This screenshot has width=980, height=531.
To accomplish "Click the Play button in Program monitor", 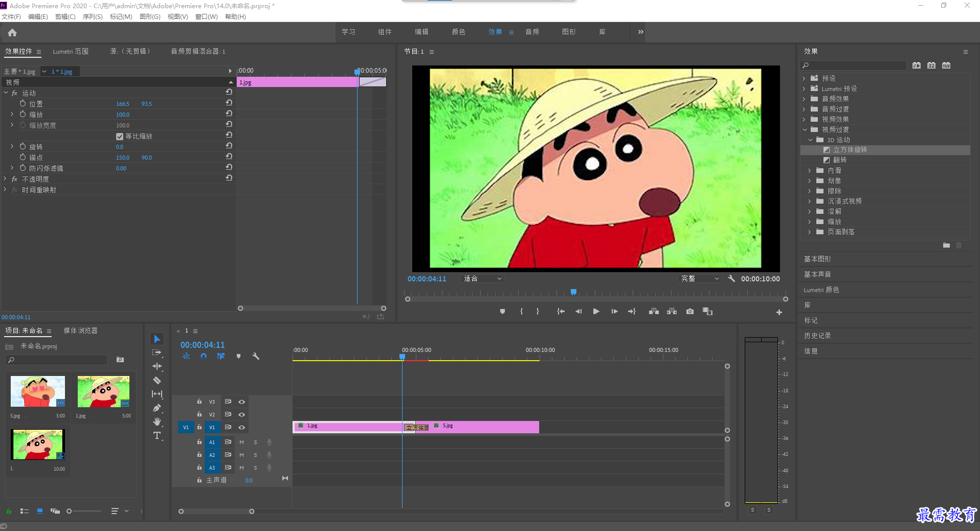I will pyautogui.click(x=596, y=311).
